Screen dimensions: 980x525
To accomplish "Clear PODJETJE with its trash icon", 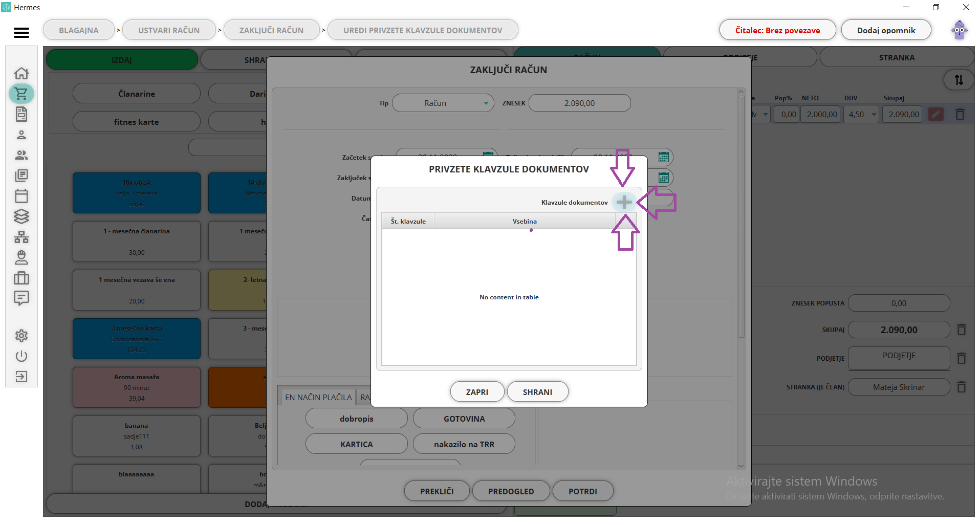I will tap(962, 358).
